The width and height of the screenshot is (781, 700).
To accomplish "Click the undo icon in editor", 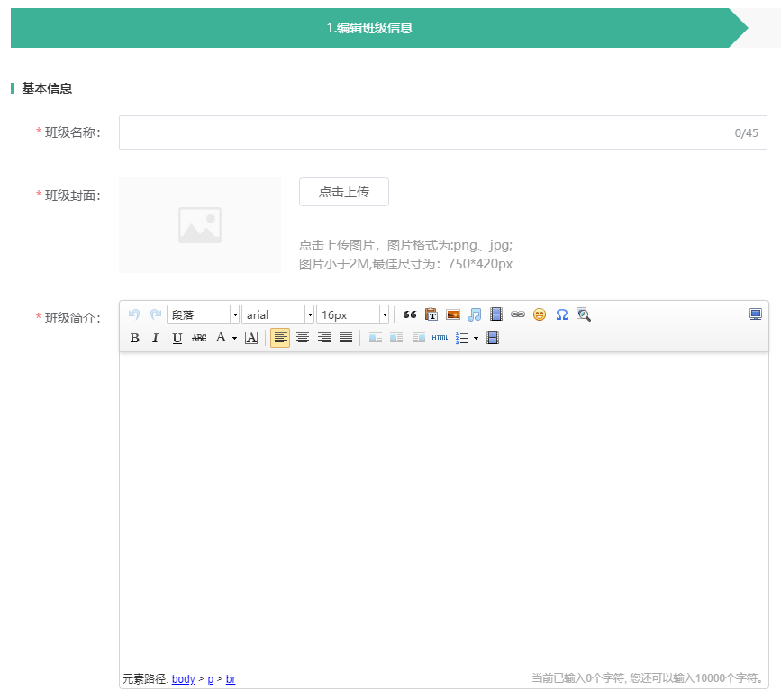I will click(x=134, y=314).
